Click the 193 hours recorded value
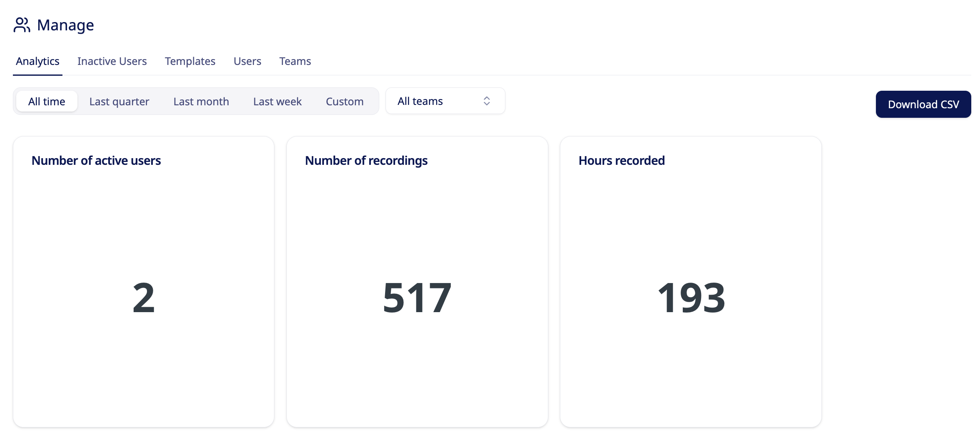The image size is (980, 437). pyautogui.click(x=691, y=296)
